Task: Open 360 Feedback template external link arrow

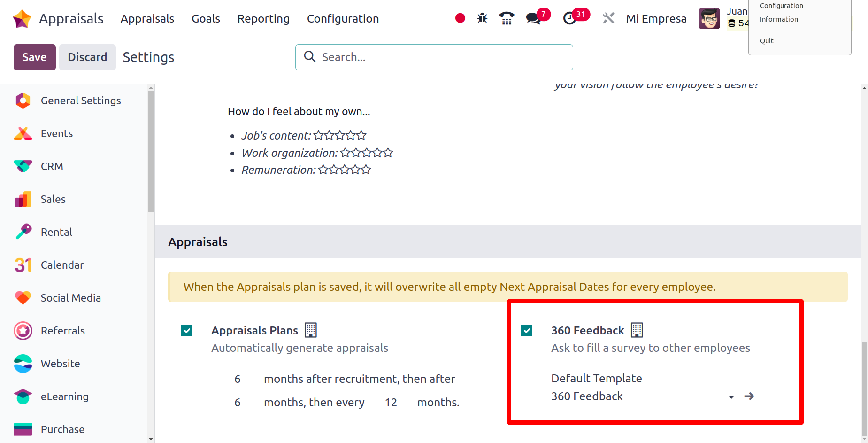Action: click(749, 396)
